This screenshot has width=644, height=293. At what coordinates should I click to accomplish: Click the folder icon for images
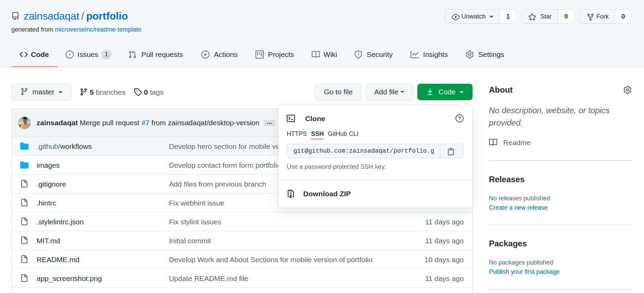pos(24,165)
